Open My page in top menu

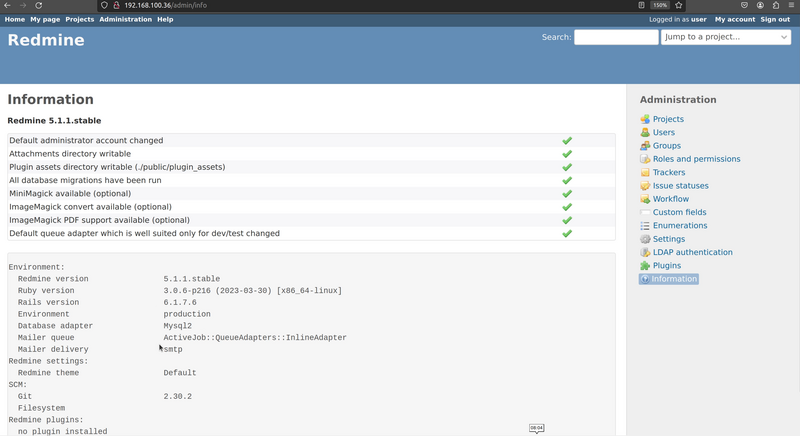coord(45,19)
